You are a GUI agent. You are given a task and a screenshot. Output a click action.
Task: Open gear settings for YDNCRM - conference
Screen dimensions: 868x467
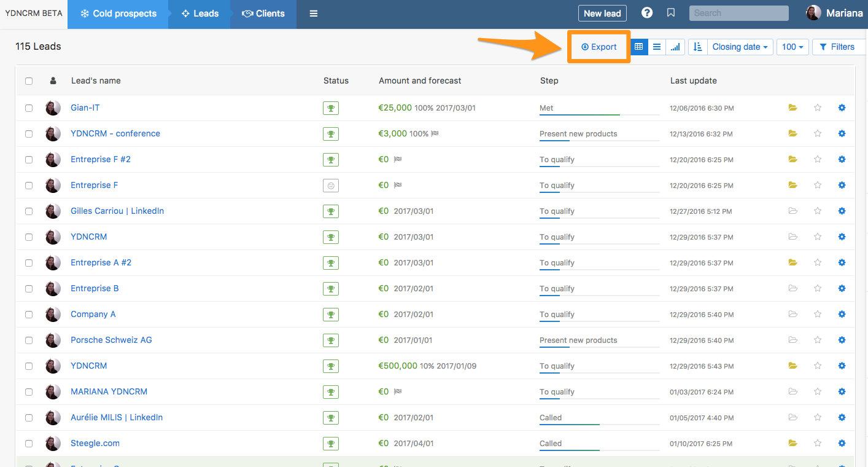pos(842,133)
